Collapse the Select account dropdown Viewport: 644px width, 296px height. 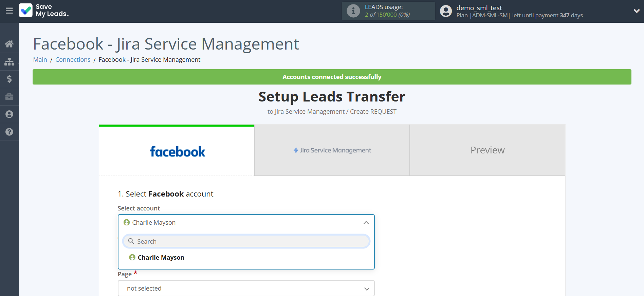[366, 223]
